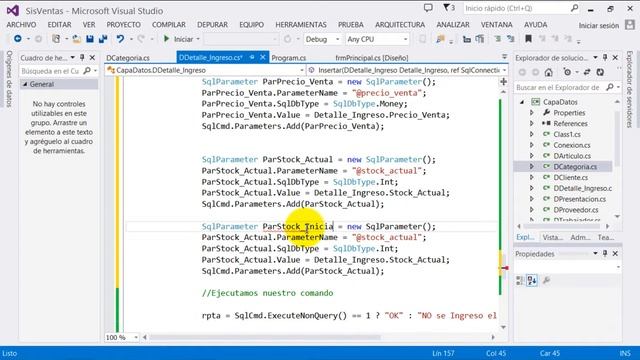640x360 pixels.
Task: Switch to the Program.cs editor tab
Action: coord(289,58)
